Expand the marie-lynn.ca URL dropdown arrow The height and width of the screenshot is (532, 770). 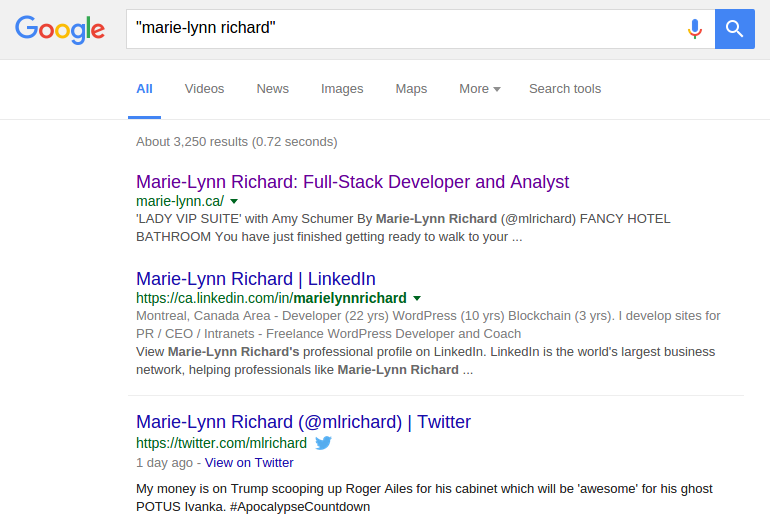coord(234,201)
